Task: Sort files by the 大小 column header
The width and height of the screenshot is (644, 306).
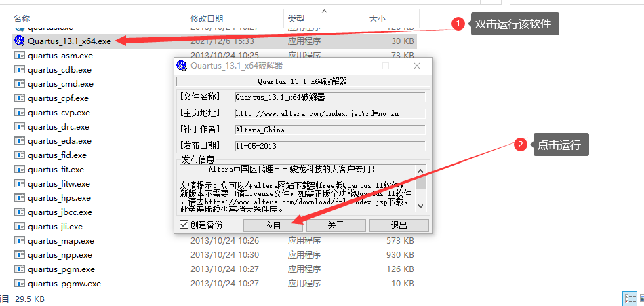Action: pyautogui.click(x=378, y=18)
